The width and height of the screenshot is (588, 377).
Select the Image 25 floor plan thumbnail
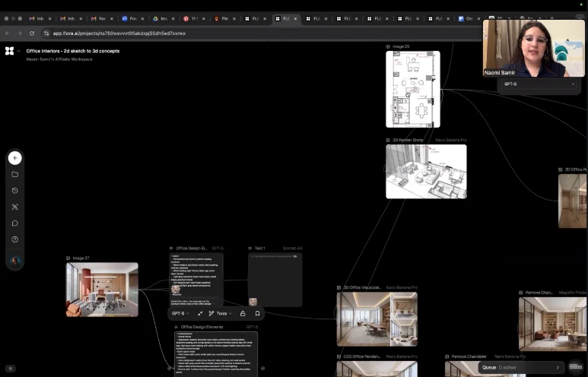(412, 89)
